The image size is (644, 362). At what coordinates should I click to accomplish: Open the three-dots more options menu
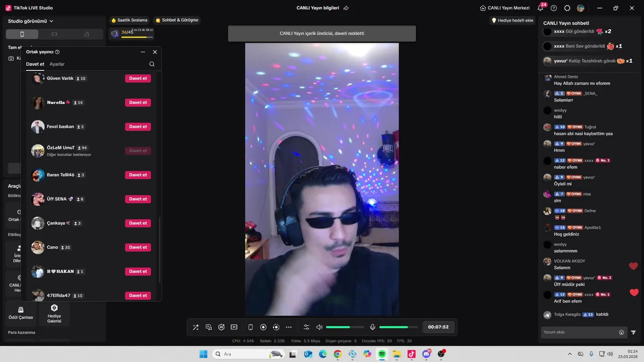pos(289,327)
